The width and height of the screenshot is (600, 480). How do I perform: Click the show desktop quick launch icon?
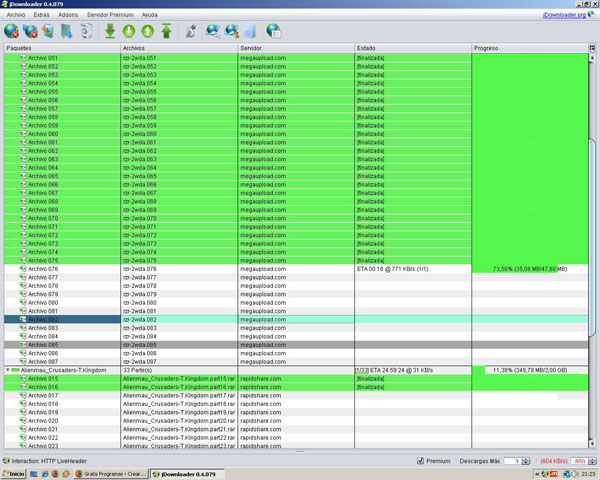click(34, 474)
